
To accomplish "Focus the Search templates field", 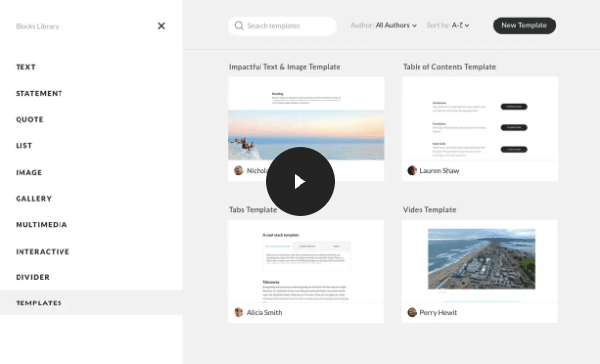I will coord(282,26).
